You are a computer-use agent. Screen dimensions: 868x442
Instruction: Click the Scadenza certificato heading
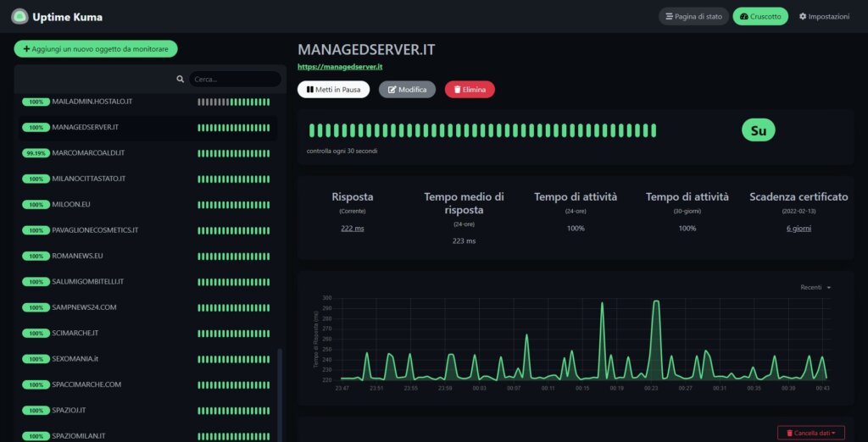pos(798,196)
